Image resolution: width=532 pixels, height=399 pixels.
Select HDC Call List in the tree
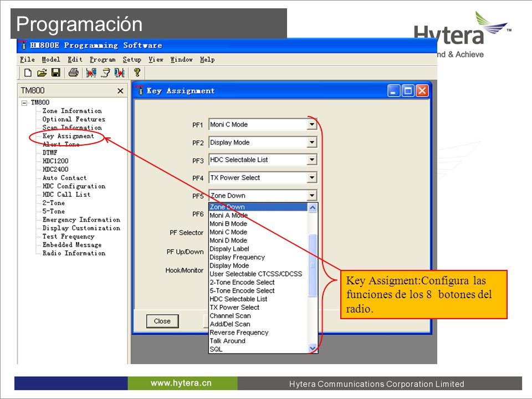[x=66, y=195]
